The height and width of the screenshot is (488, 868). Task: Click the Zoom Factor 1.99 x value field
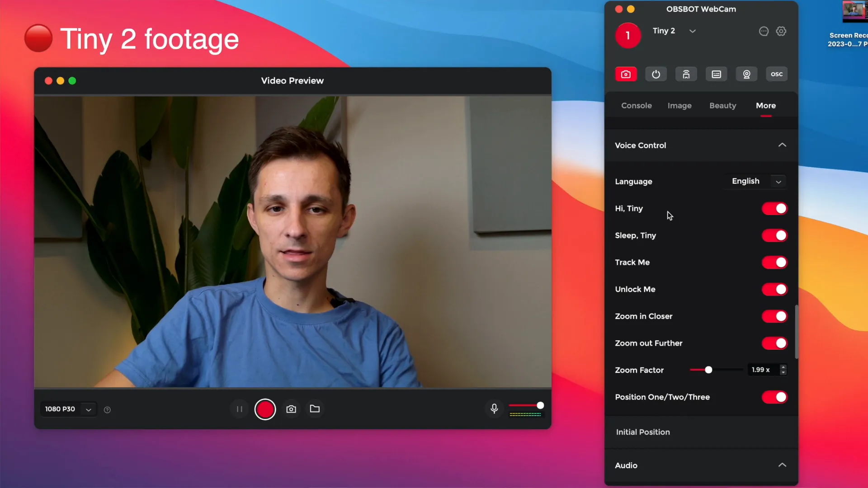[763, 370]
